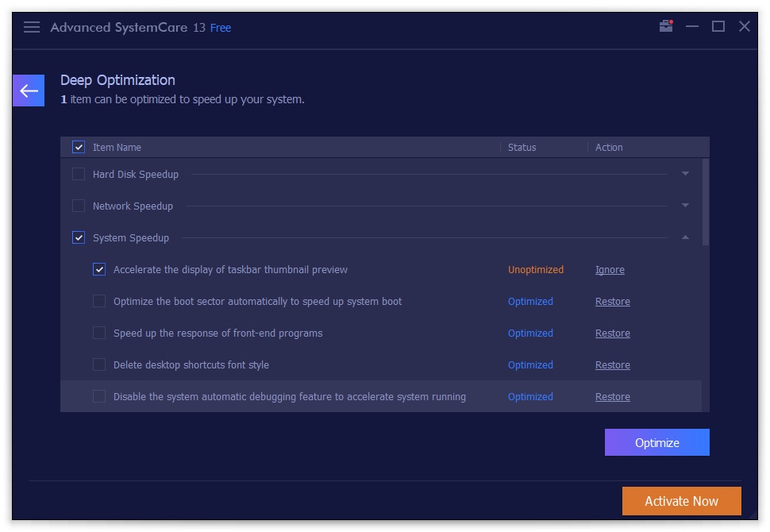
Task: Check Delete desktop shortcuts font style
Action: point(99,364)
